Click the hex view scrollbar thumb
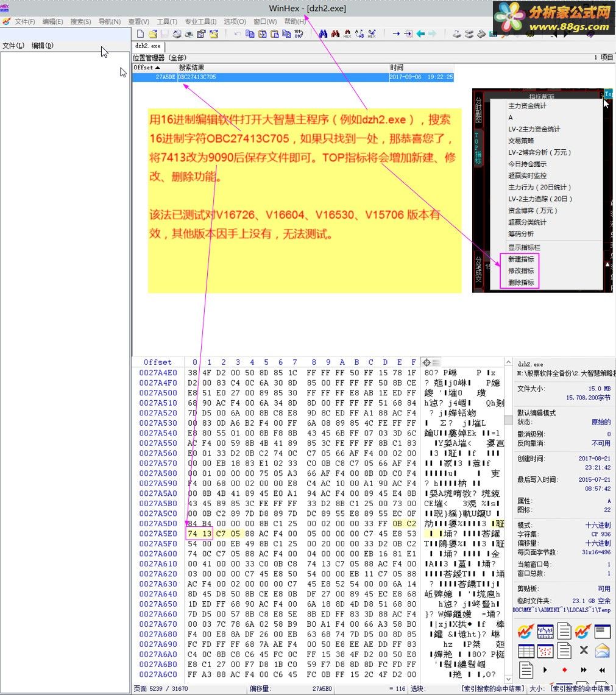 (508, 420)
